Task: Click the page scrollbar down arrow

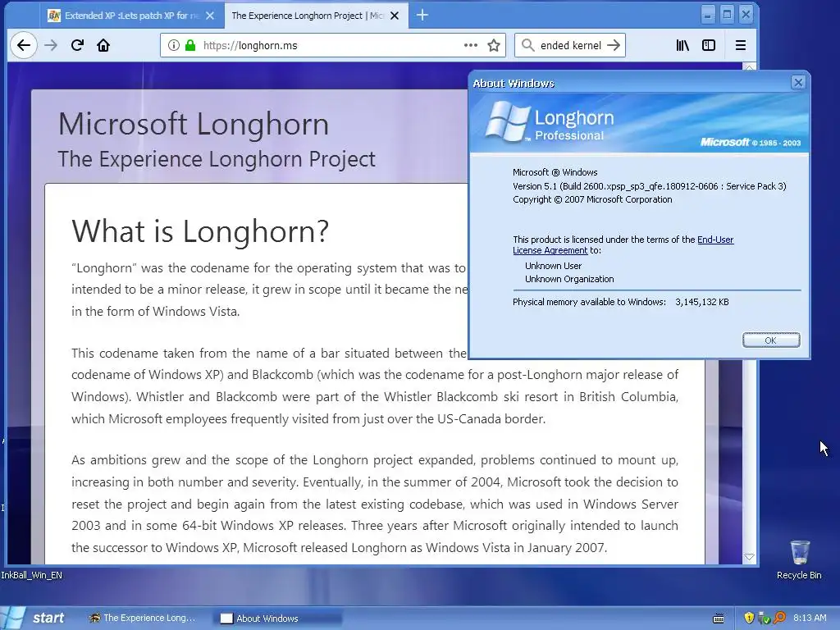Action: (x=750, y=557)
